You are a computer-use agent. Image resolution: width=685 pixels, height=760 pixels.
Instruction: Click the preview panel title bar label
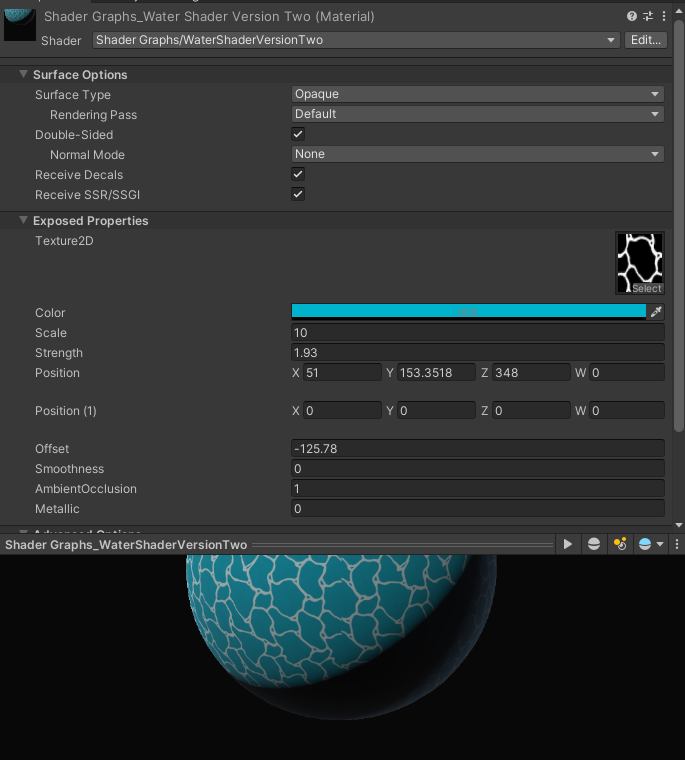(126, 544)
